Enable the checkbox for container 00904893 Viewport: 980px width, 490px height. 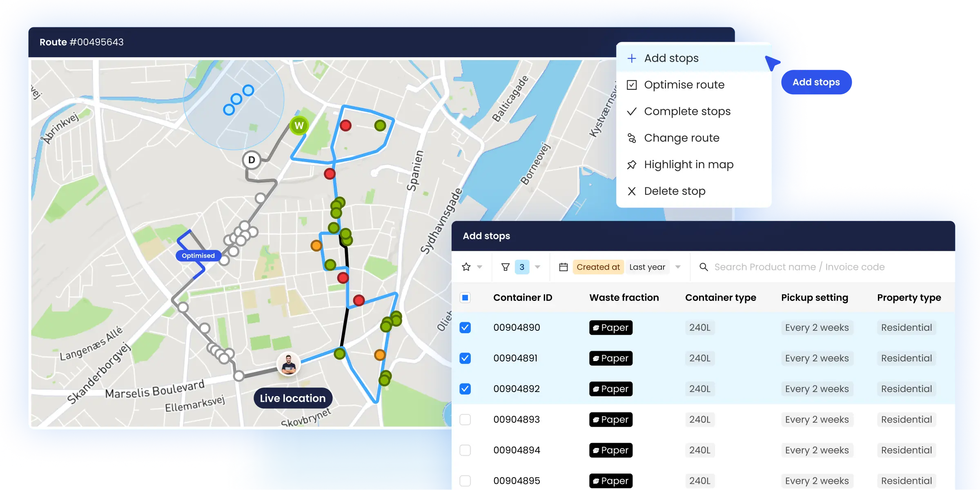tap(465, 419)
